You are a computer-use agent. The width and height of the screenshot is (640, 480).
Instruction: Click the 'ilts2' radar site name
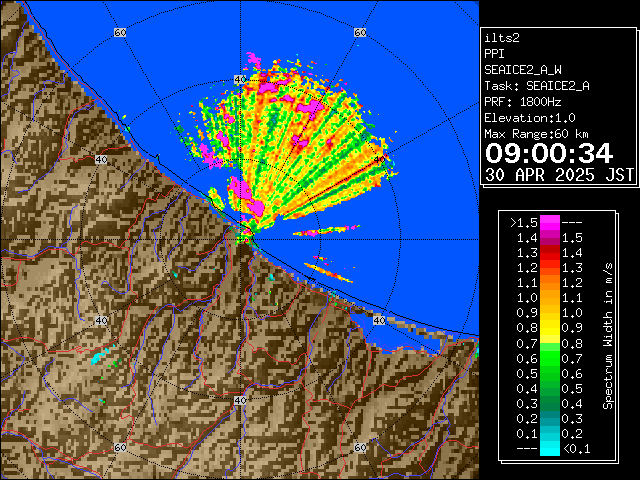click(502, 38)
